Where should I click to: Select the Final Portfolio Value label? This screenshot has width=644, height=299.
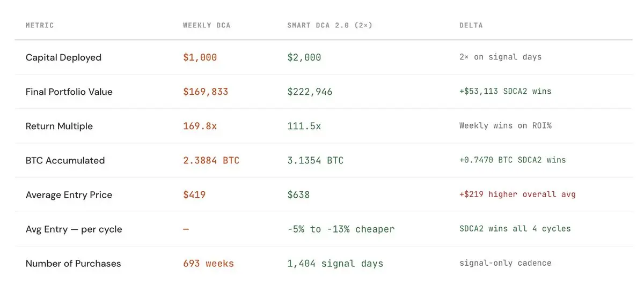[x=69, y=92]
